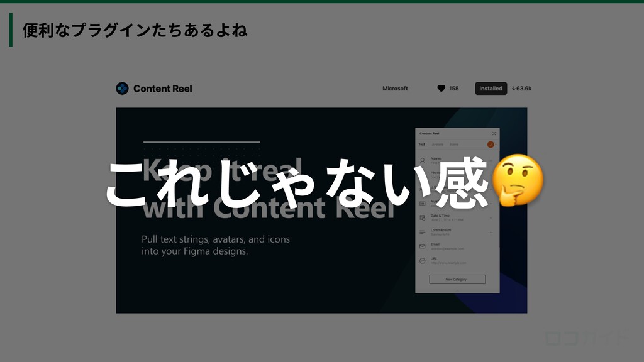Switch to the Icons tab in plugin panel
The height and width of the screenshot is (362, 644).
[x=454, y=145]
